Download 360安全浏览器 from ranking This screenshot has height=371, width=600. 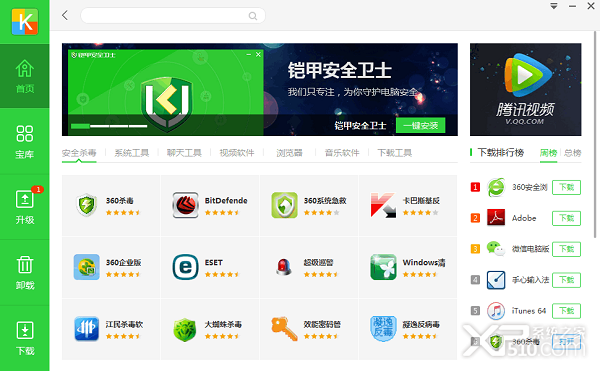[566, 187]
